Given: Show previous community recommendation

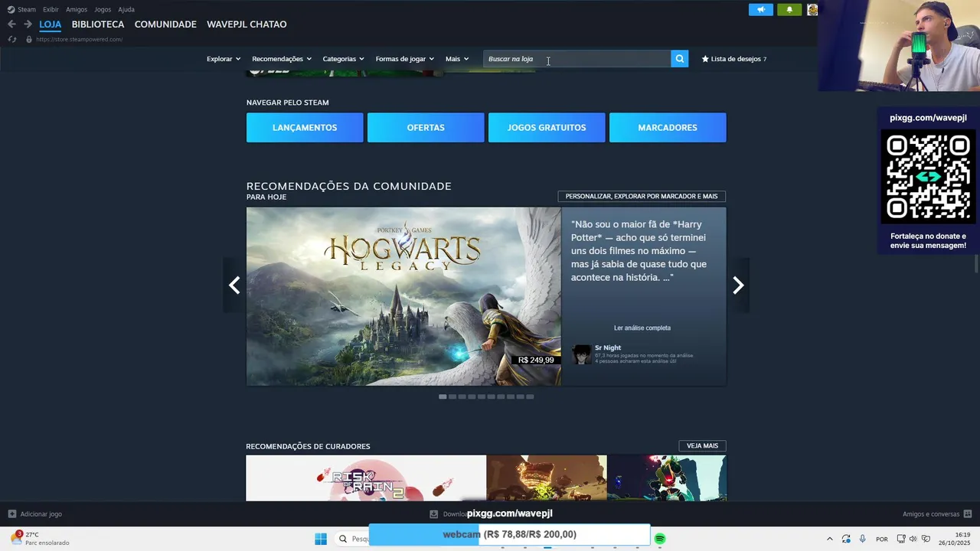Looking at the screenshot, I should pos(234,285).
